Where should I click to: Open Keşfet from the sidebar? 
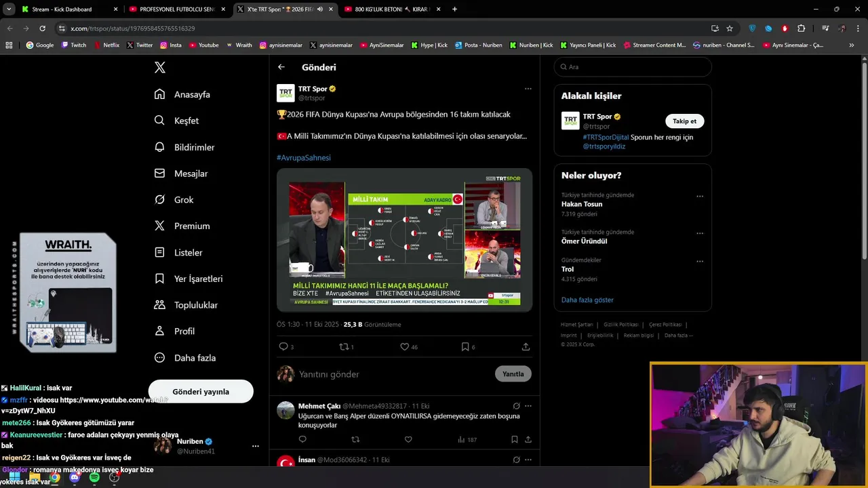click(x=176, y=121)
